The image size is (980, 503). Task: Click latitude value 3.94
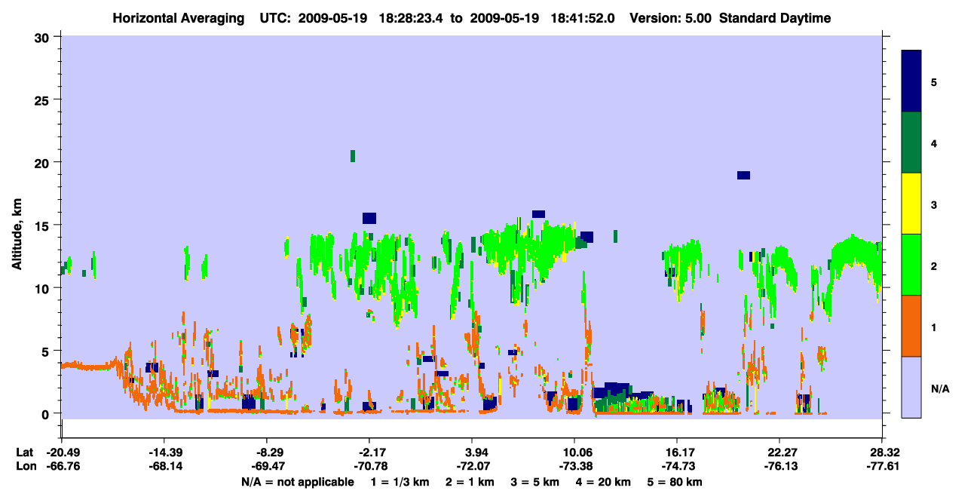(472, 452)
